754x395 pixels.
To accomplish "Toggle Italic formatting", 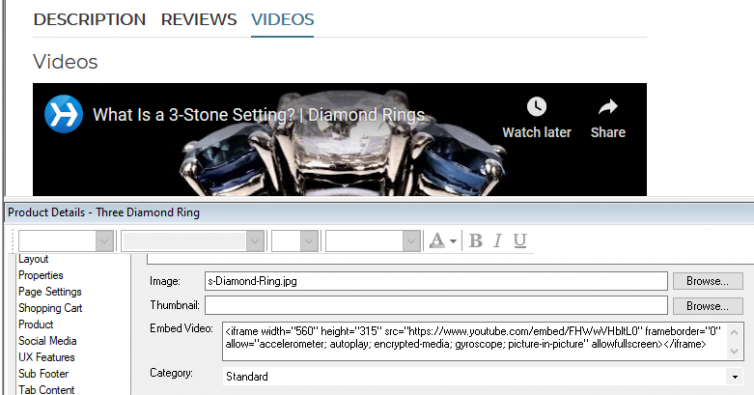I will pos(498,240).
